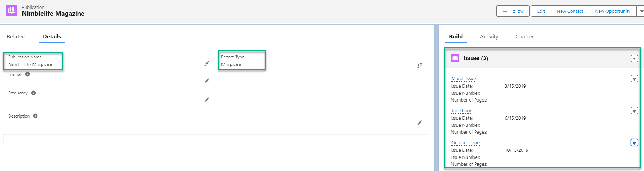The height and width of the screenshot is (171, 644).
Task: Expand October Issue row actions menu
Action: 634,143
